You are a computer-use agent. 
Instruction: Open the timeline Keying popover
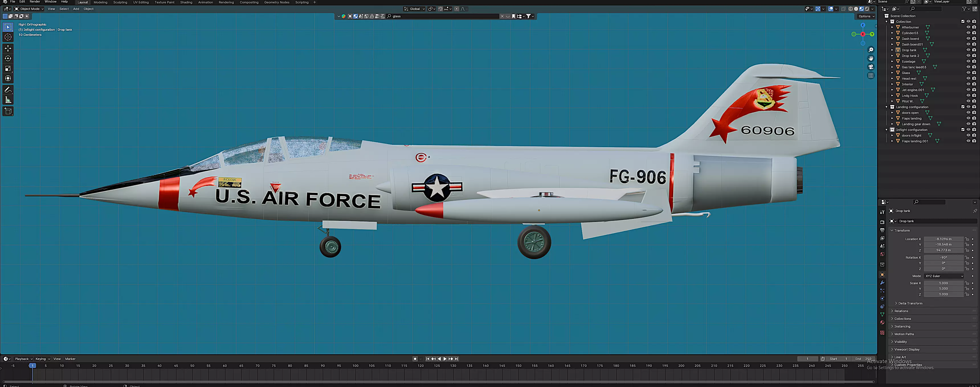[42, 359]
